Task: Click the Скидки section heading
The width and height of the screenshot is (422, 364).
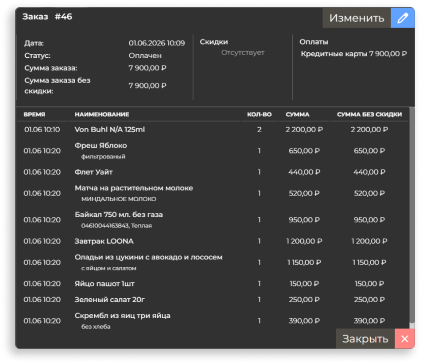Action: pyautogui.click(x=214, y=42)
